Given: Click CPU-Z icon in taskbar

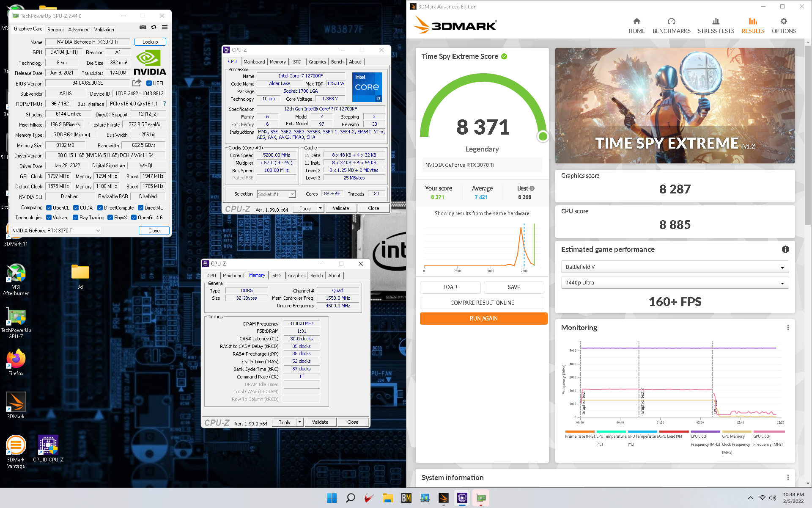Looking at the screenshot, I should pyautogui.click(x=462, y=498).
